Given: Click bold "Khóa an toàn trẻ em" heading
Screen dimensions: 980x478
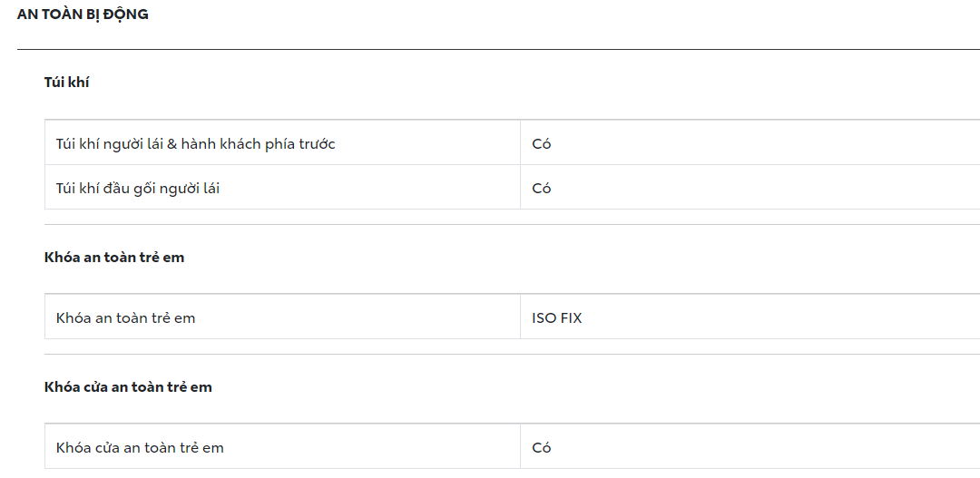Looking at the screenshot, I should click(114, 258).
